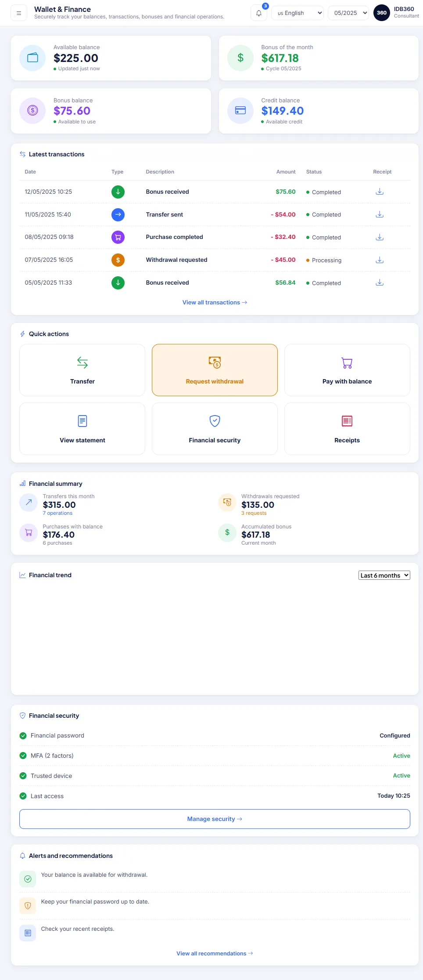
Task: Open the notifications bell
Action: click(x=259, y=13)
